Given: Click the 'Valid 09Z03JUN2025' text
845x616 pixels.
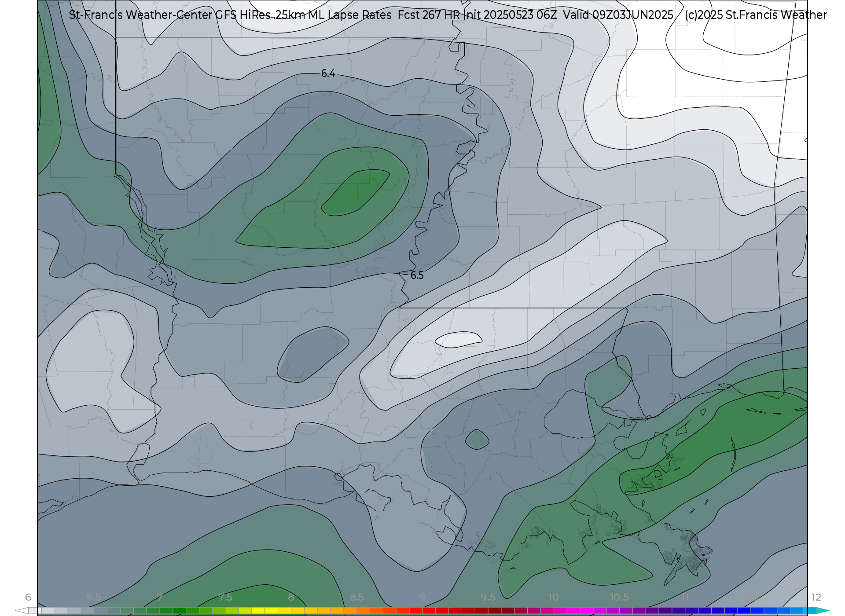Looking at the screenshot, I should [x=618, y=15].
